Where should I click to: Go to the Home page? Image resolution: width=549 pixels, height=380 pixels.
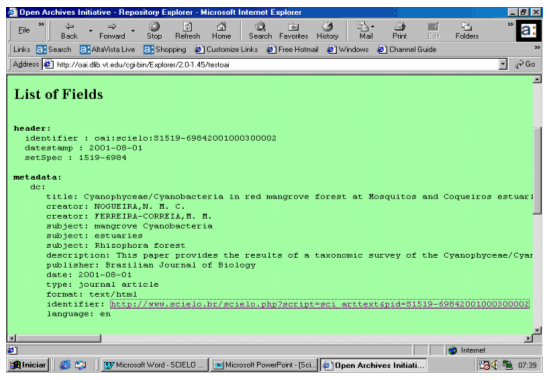coord(221,31)
